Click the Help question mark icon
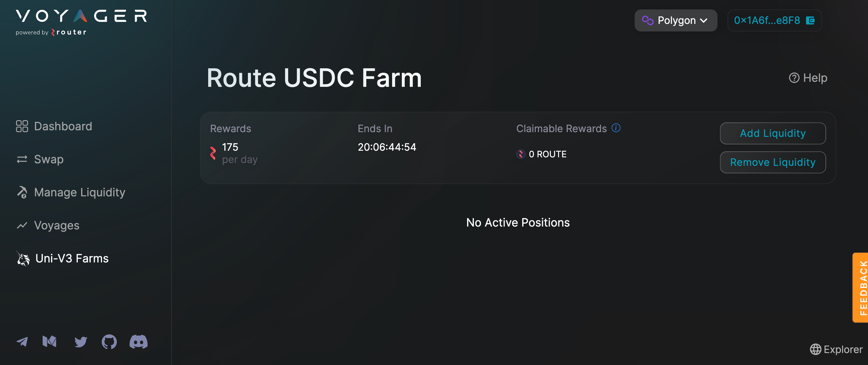This screenshot has height=365, width=868. (x=794, y=78)
